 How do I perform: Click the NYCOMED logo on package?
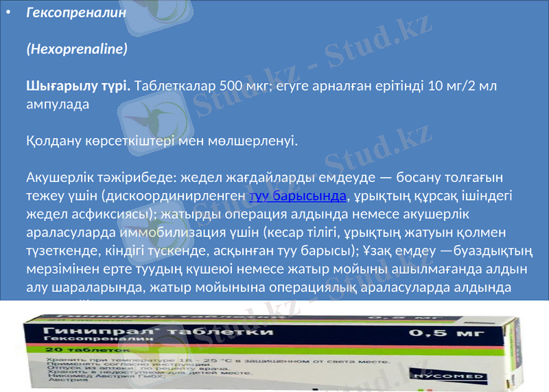[x=449, y=377]
